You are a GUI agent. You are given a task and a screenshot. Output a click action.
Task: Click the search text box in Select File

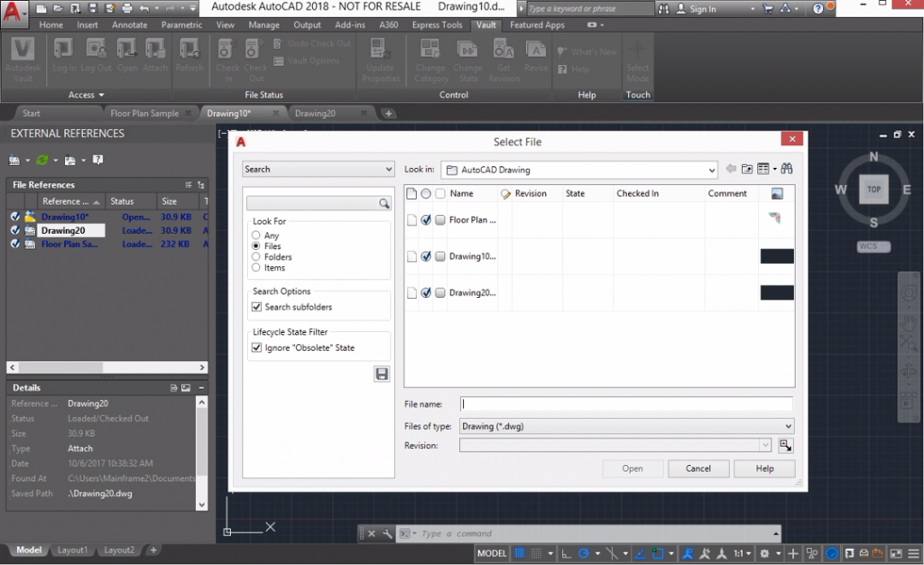(313, 203)
